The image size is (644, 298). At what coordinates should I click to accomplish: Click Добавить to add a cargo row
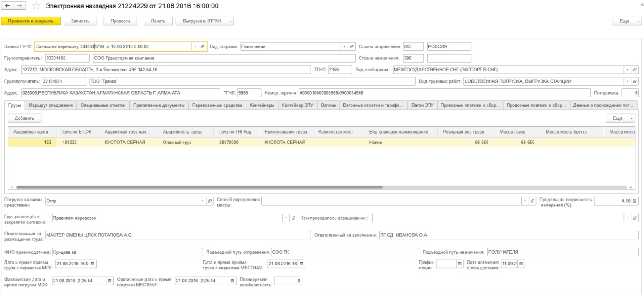[x=25, y=118]
